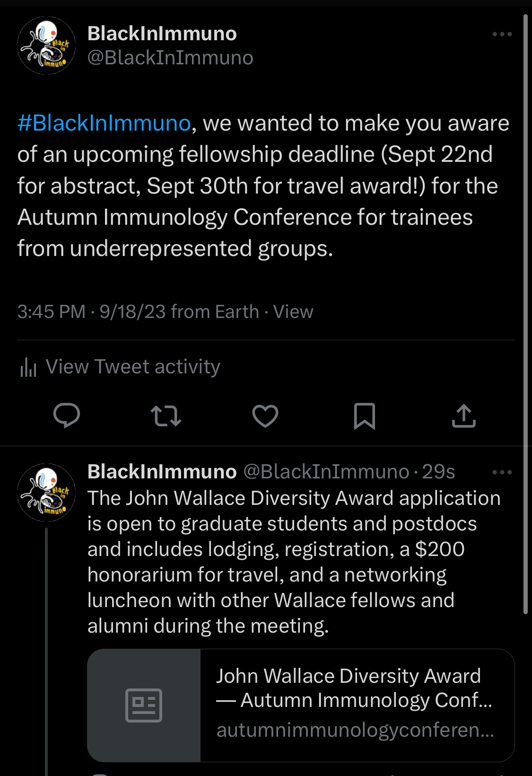
Task: Retweet the fellowship deadline tweet
Action: click(x=166, y=416)
